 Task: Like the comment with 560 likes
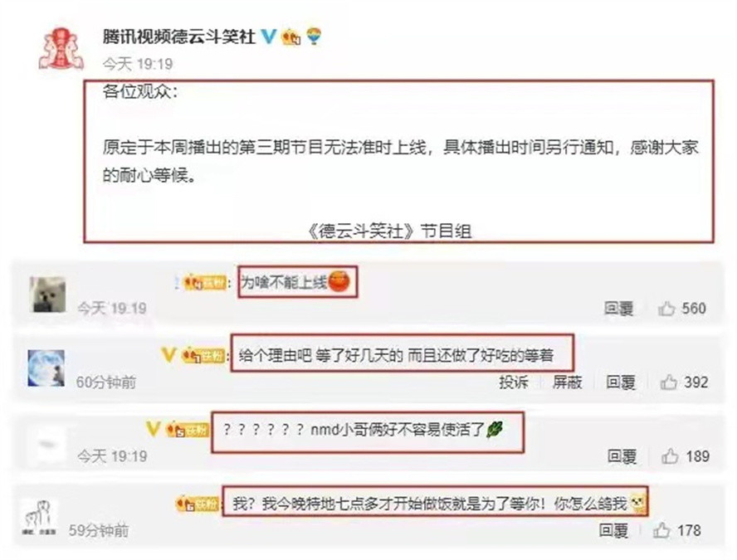pyautogui.click(x=666, y=309)
